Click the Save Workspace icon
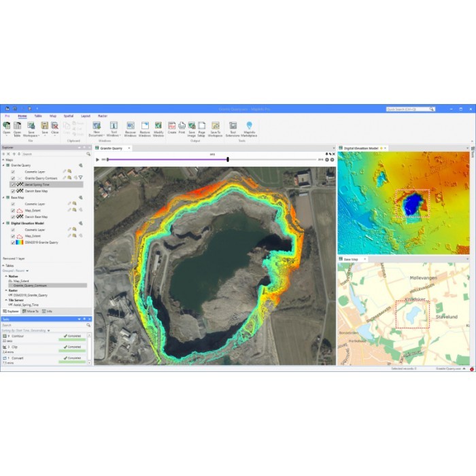The width and height of the screenshot is (476, 476). (31, 126)
